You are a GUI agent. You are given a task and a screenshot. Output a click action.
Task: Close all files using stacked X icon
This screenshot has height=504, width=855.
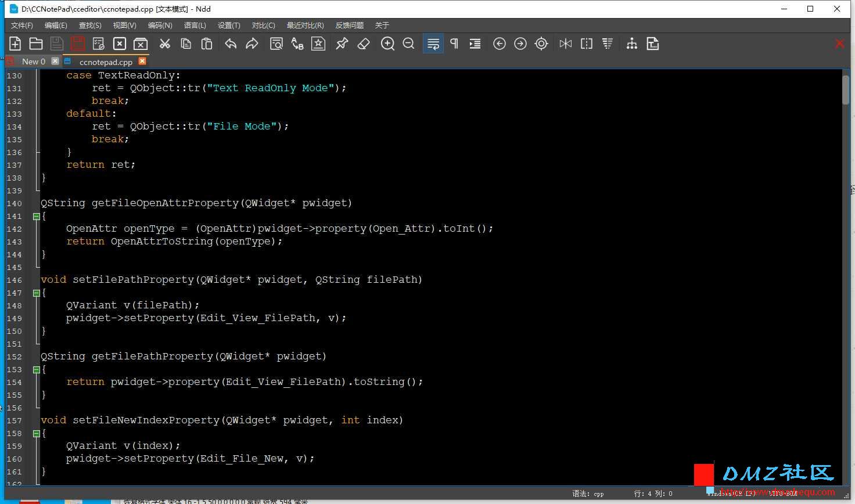(x=141, y=44)
